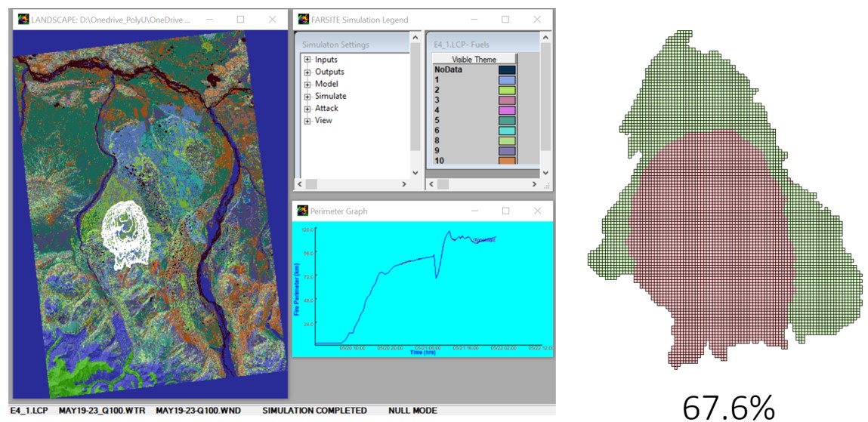Click Fuels legend scroll down arrow
868x422 pixels.
click(545, 172)
